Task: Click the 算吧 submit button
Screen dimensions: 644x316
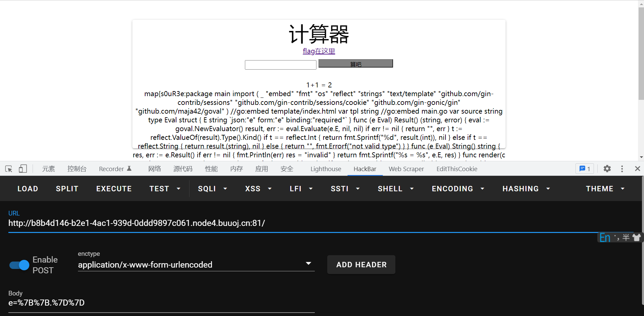Action: coord(355,64)
